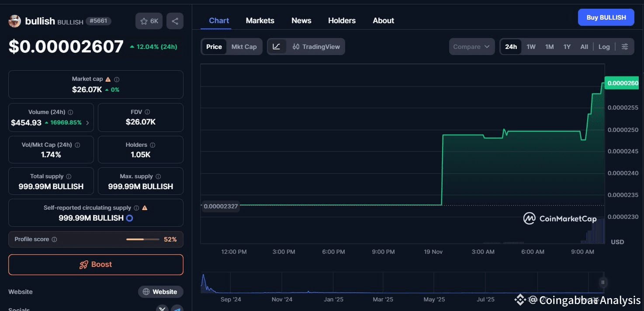
Task: Open the X social icon under Socials
Action: click(x=162, y=308)
